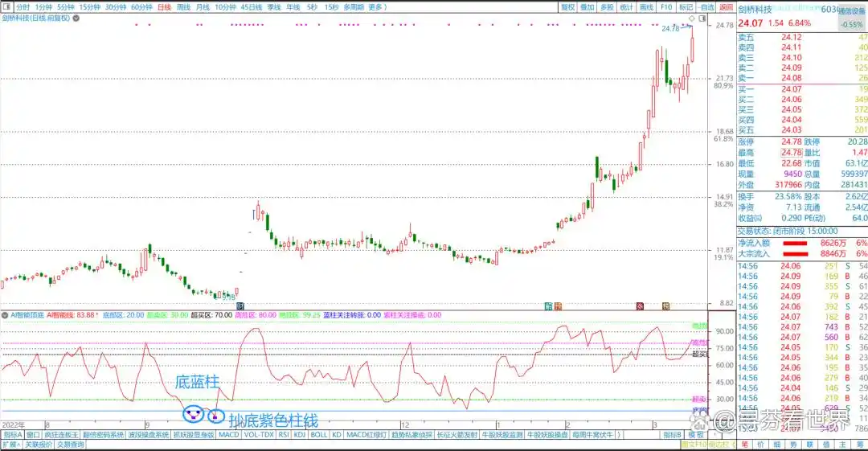This screenshot has height=451, width=868.
Task: Click the diamond icon at chart top-right
Action: (x=691, y=18)
